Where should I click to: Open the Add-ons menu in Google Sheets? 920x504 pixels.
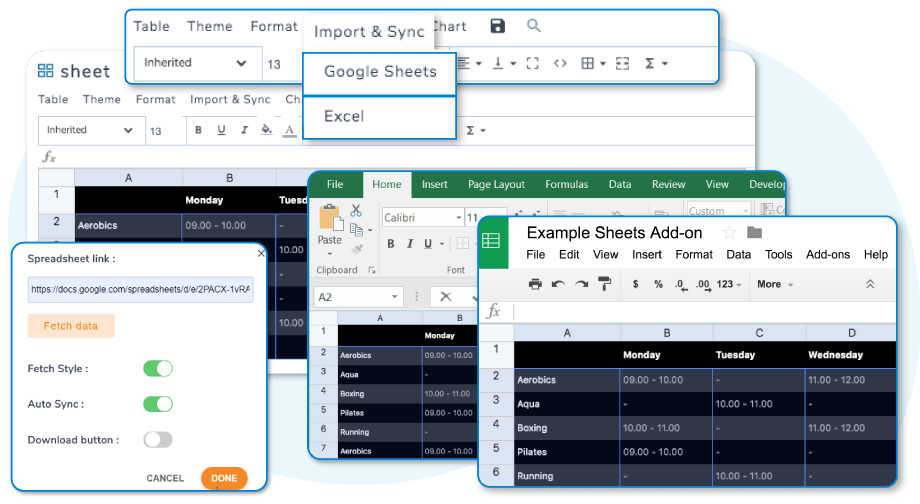point(828,255)
